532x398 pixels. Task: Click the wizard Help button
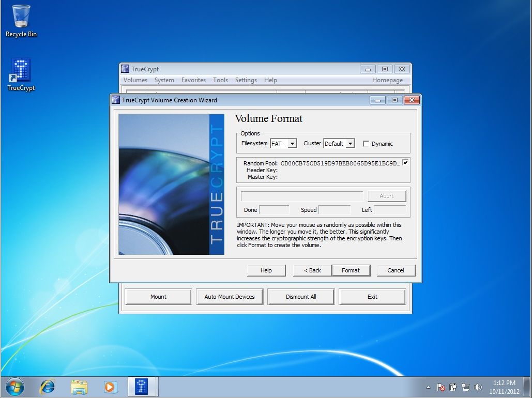[x=266, y=270]
